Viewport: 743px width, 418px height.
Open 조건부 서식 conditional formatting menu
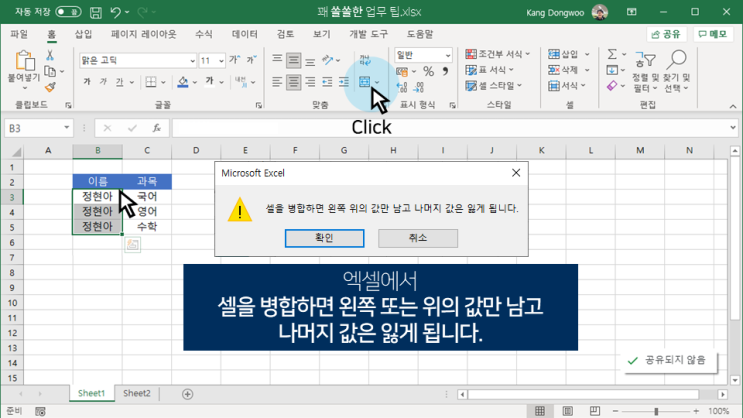click(498, 54)
